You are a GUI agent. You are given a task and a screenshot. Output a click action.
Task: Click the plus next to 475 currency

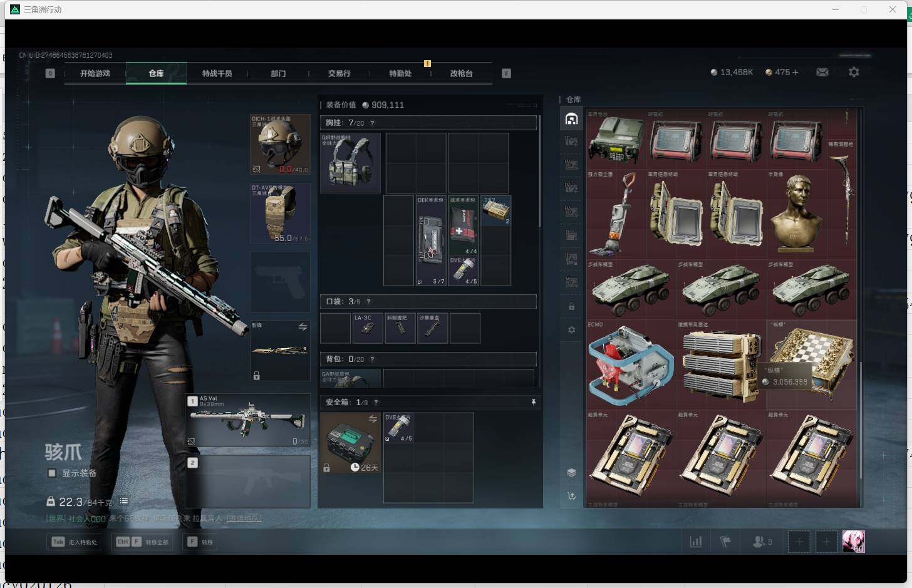(x=795, y=72)
